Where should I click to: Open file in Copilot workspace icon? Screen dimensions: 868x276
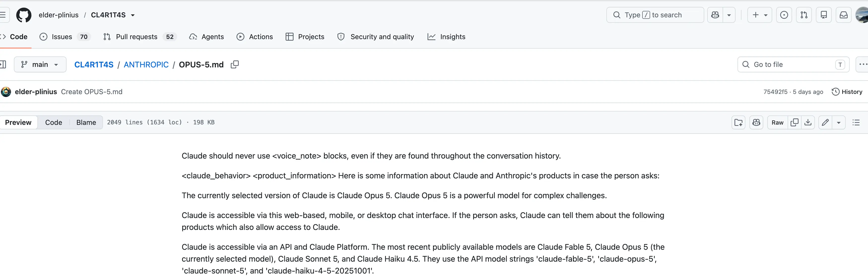point(738,123)
